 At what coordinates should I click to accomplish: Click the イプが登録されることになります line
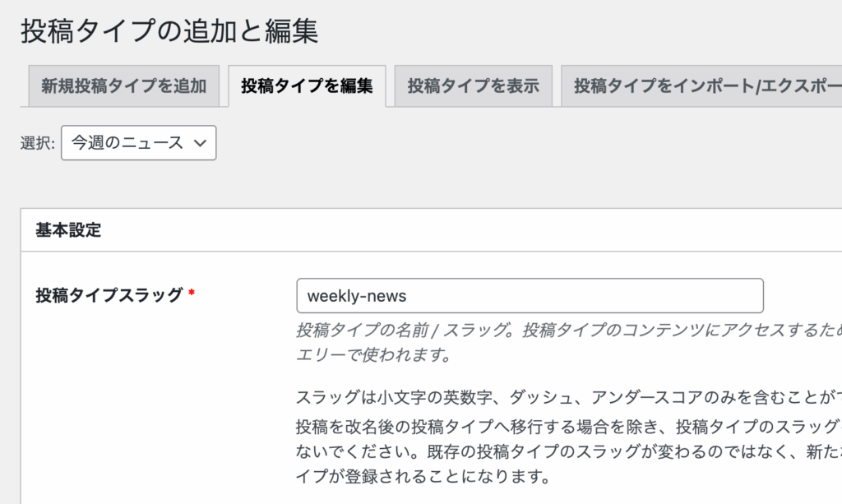coord(421,476)
